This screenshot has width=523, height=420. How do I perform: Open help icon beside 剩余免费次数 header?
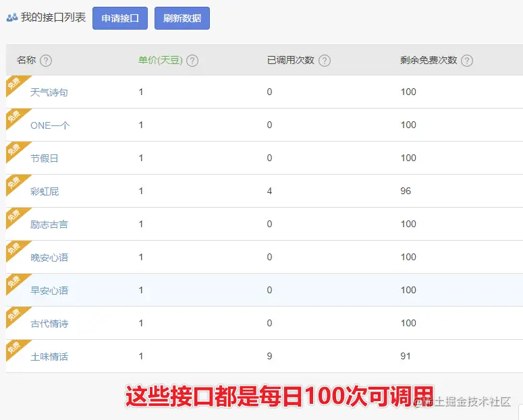(x=467, y=61)
